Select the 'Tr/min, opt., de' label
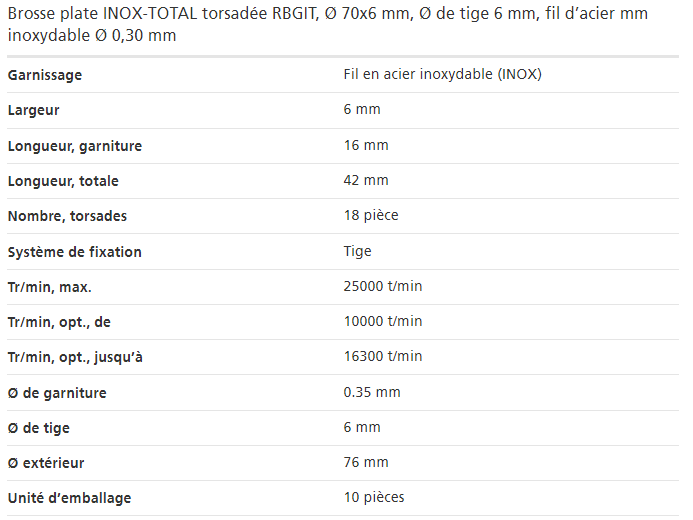 pos(59,322)
